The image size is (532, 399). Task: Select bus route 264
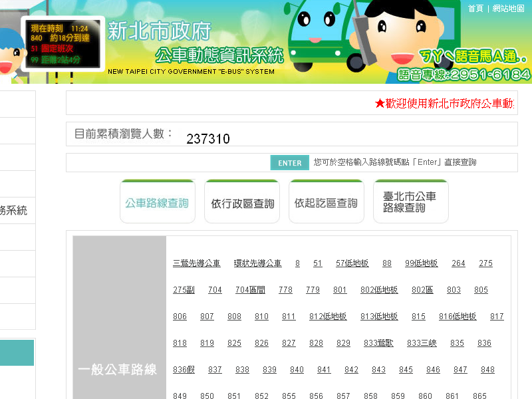tap(458, 263)
